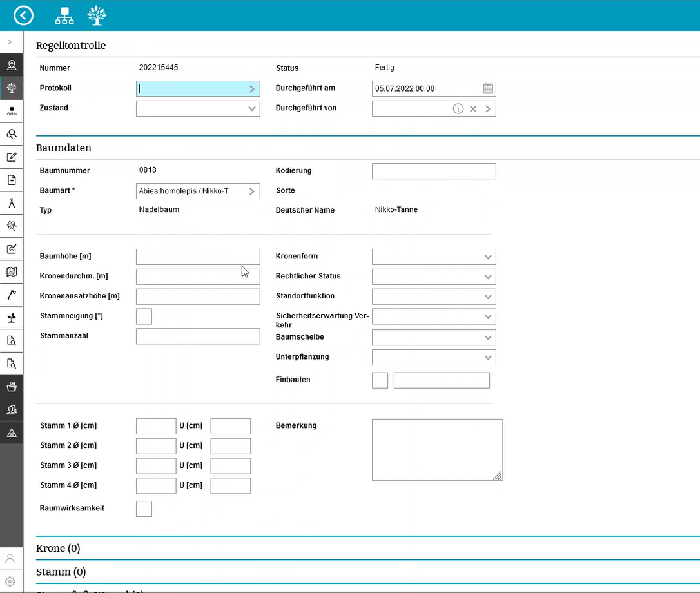Open the new document plus sidebar icon
The image size is (700, 593).
12,180
